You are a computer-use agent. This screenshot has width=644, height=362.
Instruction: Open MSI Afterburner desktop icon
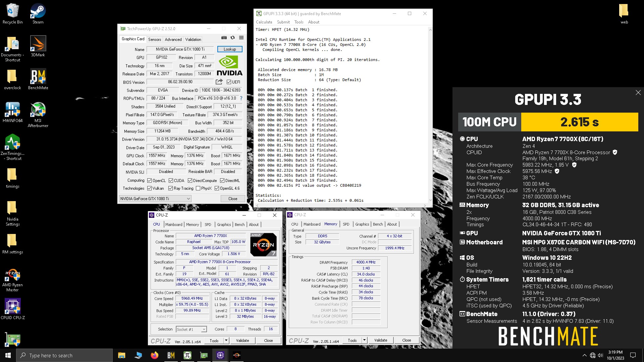(x=38, y=115)
